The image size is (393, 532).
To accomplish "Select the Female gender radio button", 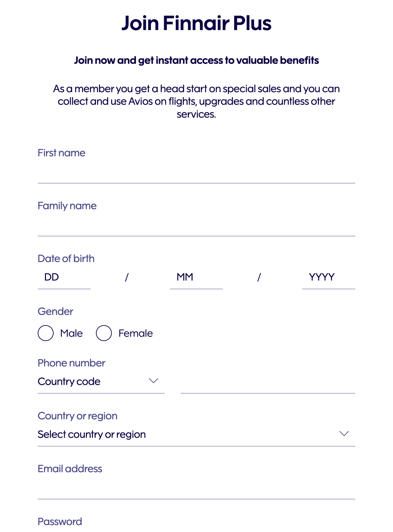I will tap(104, 333).
